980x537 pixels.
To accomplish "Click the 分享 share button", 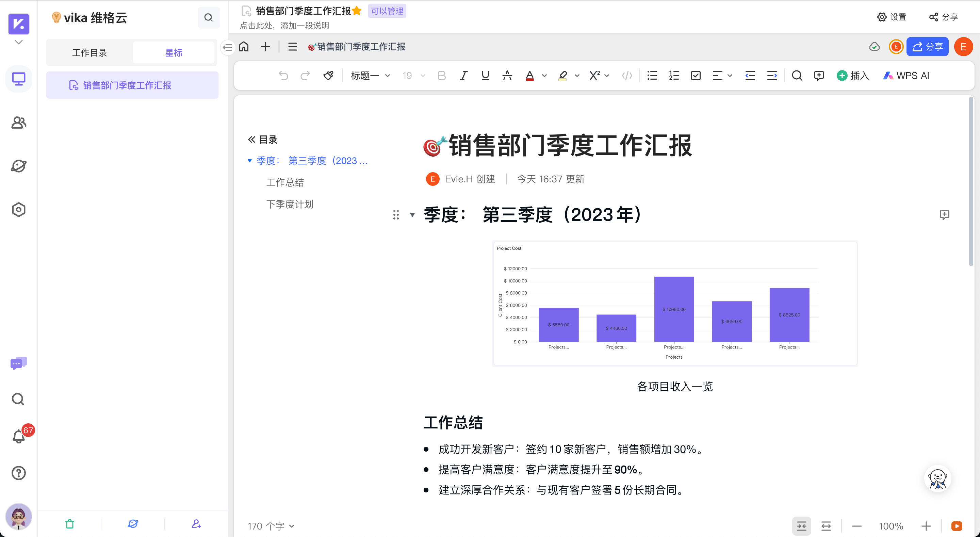I will pyautogui.click(x=928, y=46).
